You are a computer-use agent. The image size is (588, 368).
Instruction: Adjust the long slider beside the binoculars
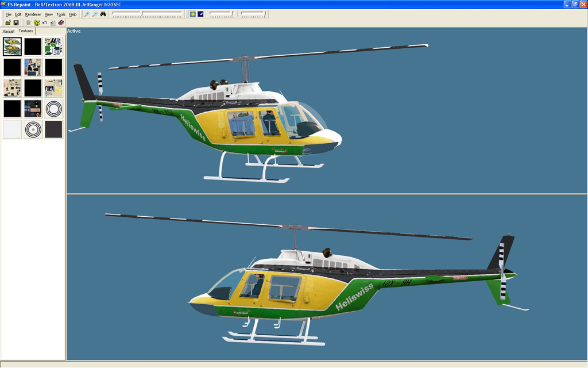pyautogui.click(x=147, y=14)
